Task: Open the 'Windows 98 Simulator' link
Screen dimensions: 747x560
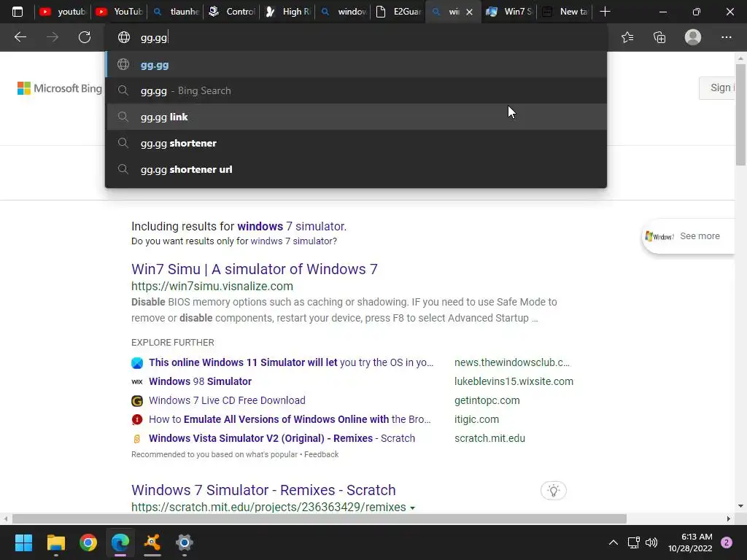Action: [x=200, y=381]
